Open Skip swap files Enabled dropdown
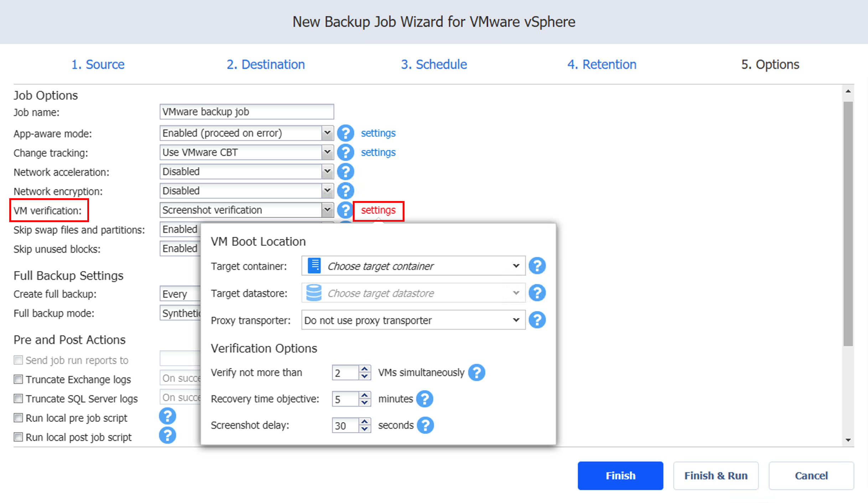 (x=180, y=229)
